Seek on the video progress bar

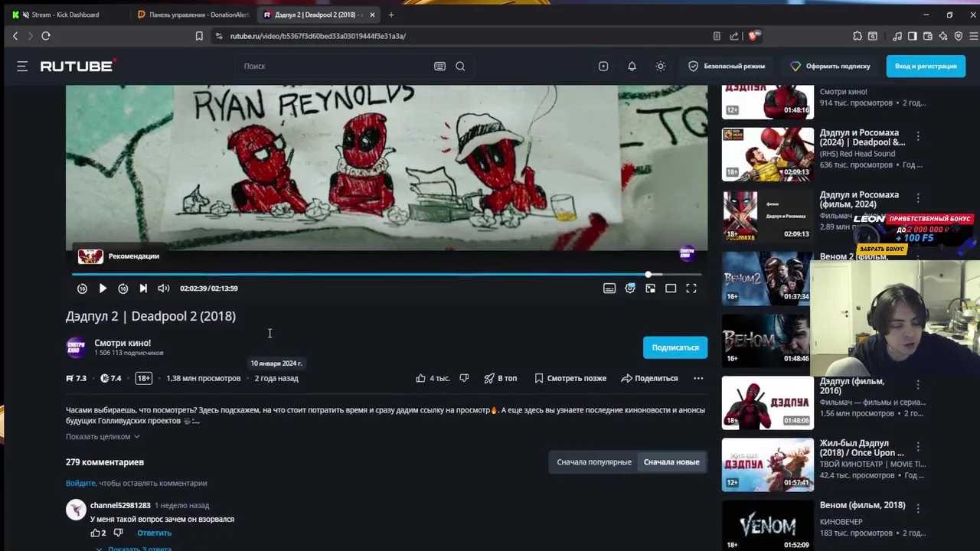tap(387, 274)
